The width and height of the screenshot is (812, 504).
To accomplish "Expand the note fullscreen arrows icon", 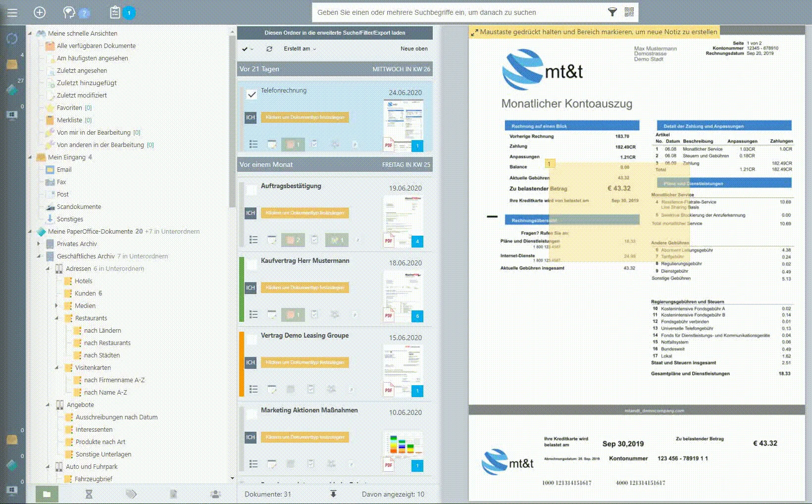I will point(474,32).
